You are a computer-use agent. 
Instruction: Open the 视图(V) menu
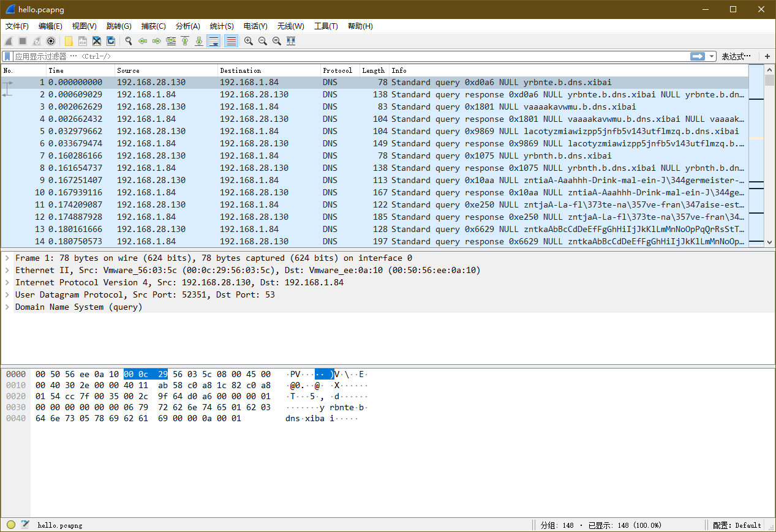pos(85,26)
